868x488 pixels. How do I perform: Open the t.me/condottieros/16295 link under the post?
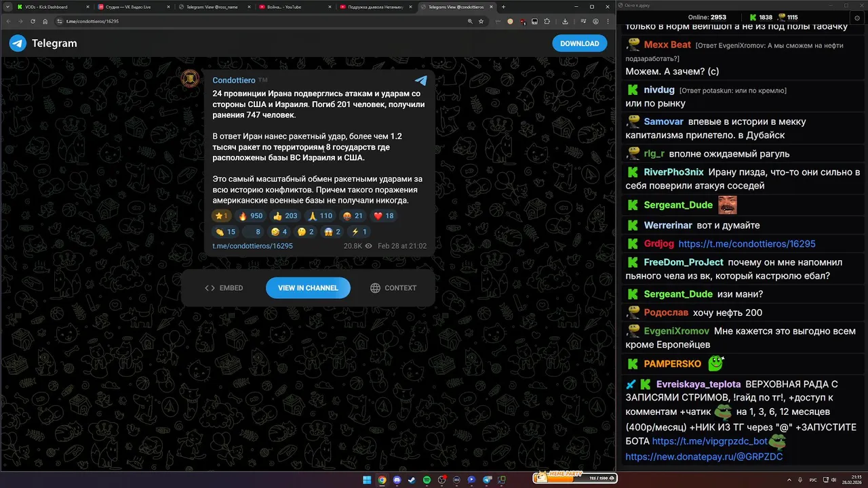pos(252,246)
